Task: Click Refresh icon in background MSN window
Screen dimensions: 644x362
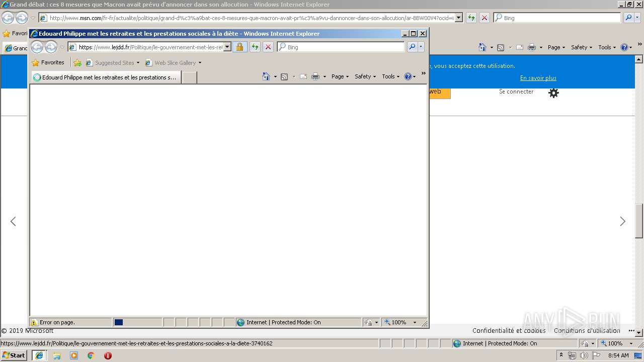Action: click(x=471, y=18)
